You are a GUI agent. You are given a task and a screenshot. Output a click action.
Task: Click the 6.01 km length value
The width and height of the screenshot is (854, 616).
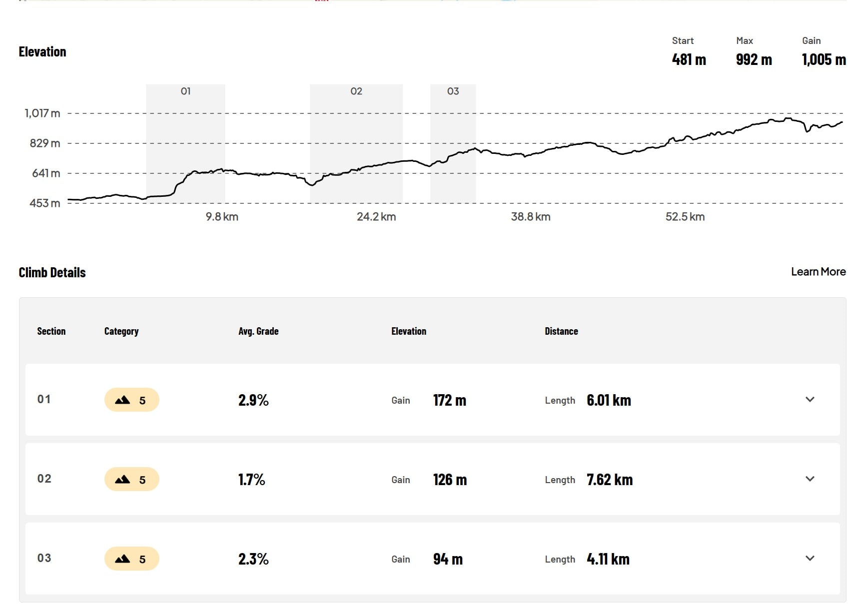(609, 400)
